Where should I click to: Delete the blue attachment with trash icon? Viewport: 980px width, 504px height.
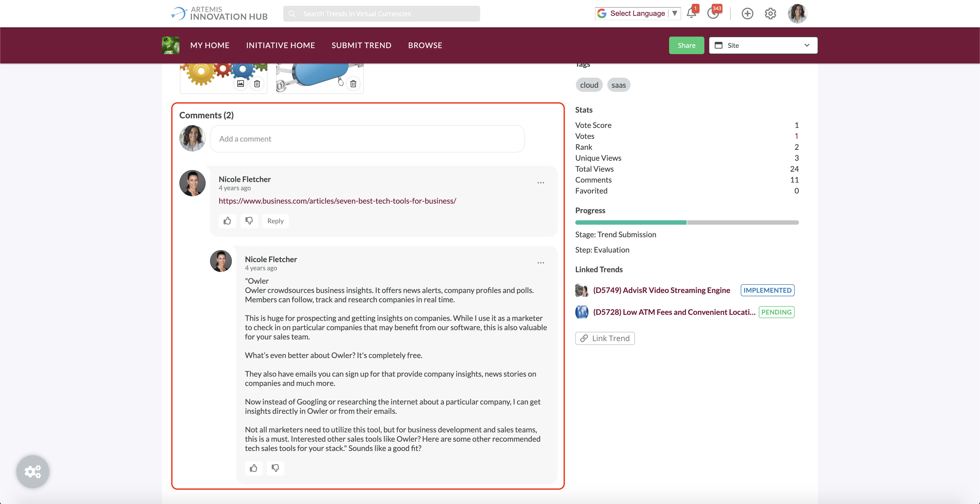[x=353, y=83]
